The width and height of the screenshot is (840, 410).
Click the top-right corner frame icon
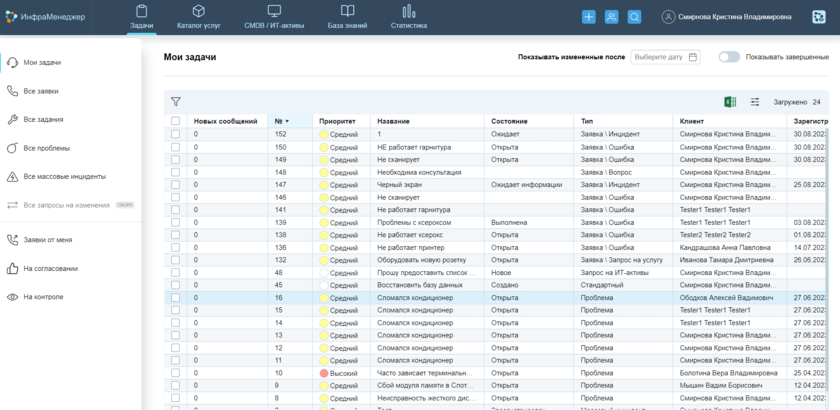coord(819,17)
